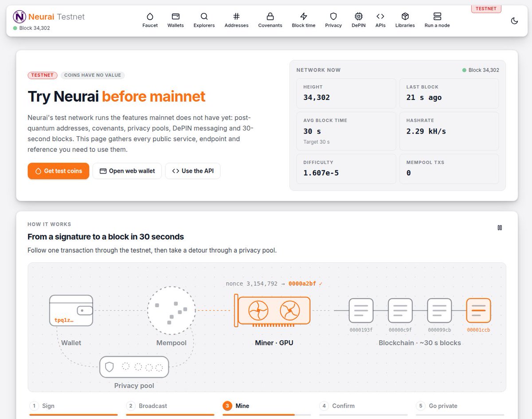
Task: Open the Addresses nav item
Action: pyautogui.click(x=236, y=20)
